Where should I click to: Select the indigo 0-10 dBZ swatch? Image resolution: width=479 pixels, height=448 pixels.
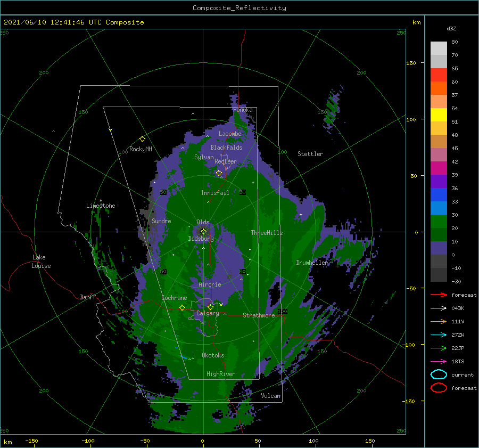439,248
